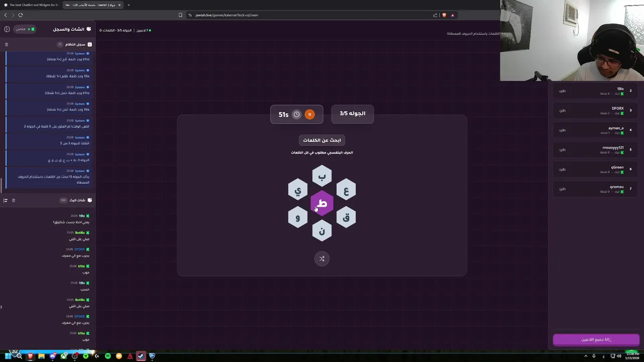
Task: Go back in the browser
Action: [6, 15]
